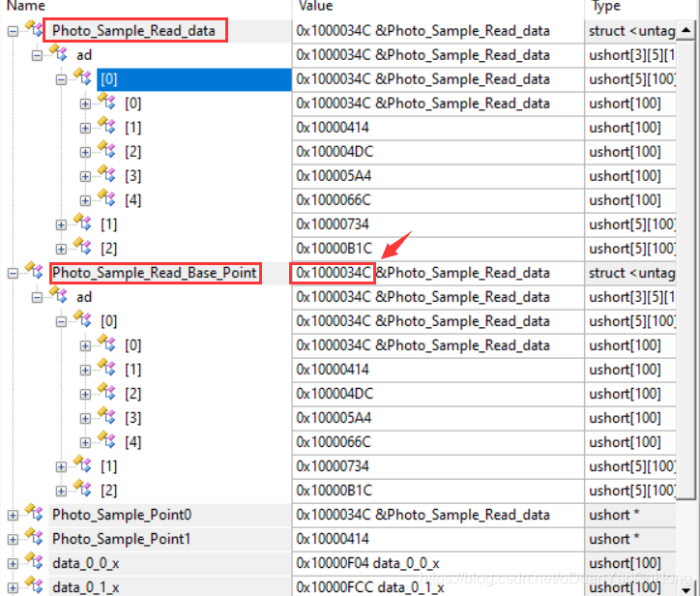Click value 0x10000734 under Photo_Sample_Read_data
The image size is (700, 596).
[333, 223]
